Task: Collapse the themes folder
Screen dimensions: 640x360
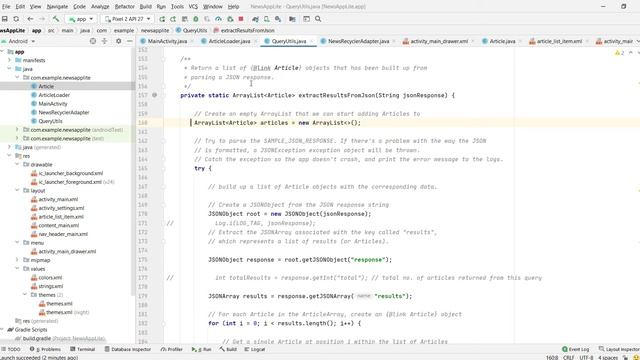Action: coord(25,295)
